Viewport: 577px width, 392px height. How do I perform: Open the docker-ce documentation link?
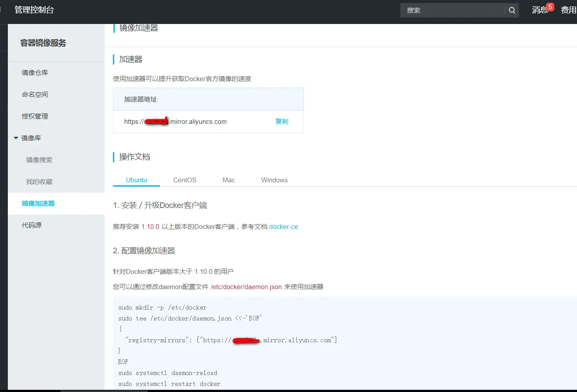click(283, 226)
